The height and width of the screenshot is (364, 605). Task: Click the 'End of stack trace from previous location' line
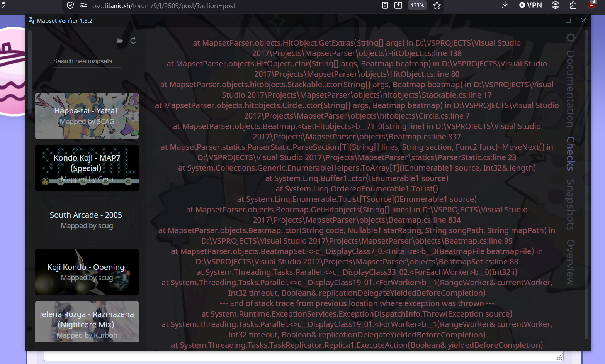tap(357, 304)
